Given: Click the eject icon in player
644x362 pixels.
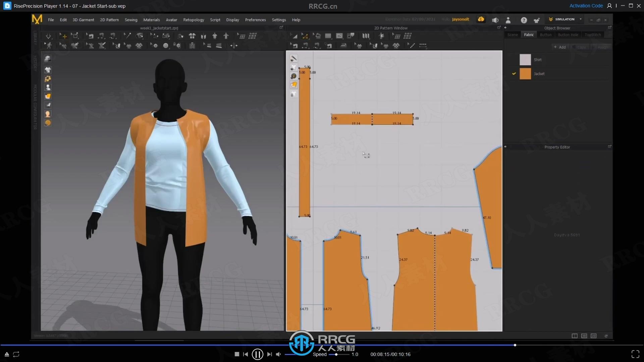Looking at the screenshot, I should 7,354.
